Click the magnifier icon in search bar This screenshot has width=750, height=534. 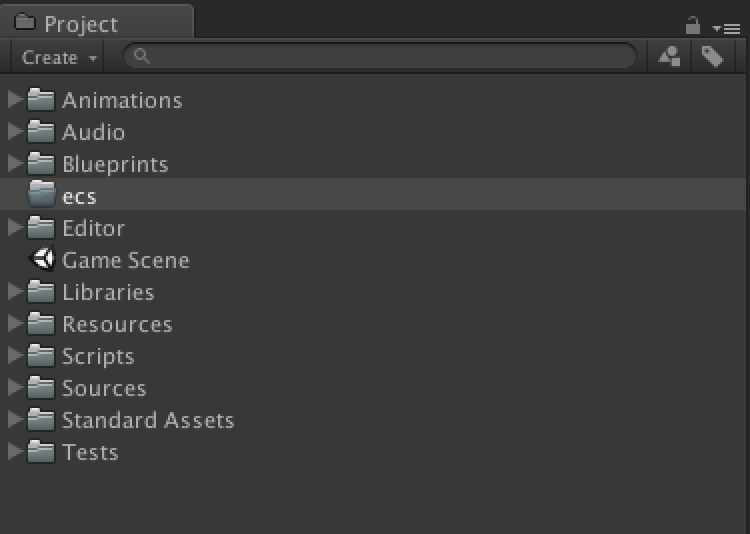pyautogui.click(x=142, y=56)
